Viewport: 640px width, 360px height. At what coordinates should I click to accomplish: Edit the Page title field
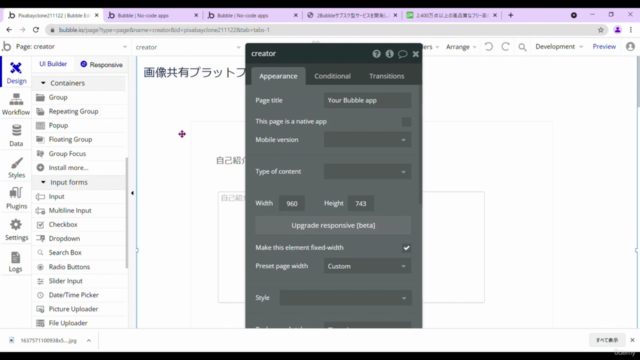click(367, 100)
